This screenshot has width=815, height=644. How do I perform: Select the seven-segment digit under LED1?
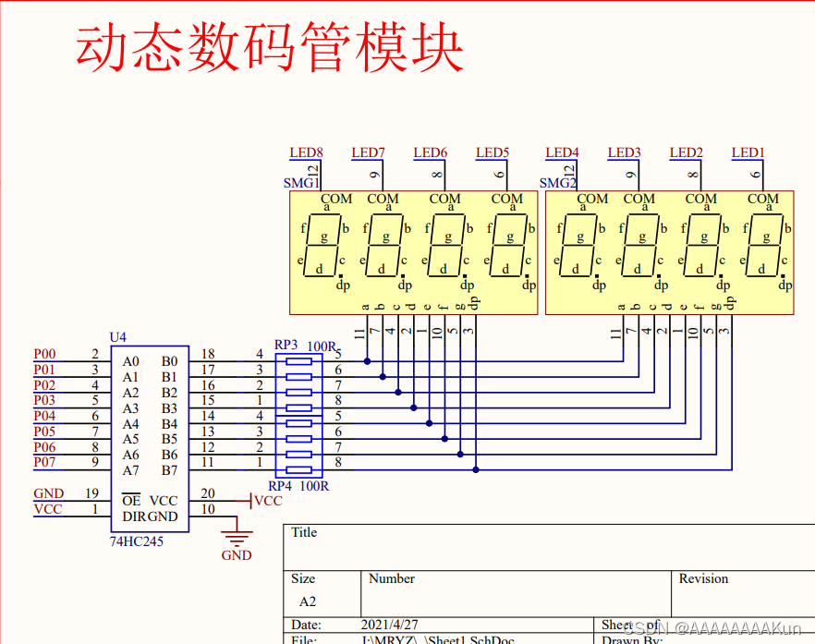[x=764, y=245]
